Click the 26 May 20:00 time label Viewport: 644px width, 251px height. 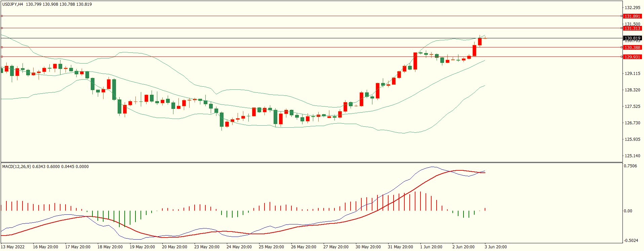click(304, 247)
